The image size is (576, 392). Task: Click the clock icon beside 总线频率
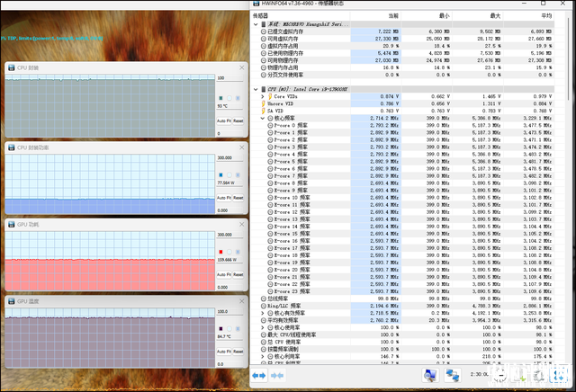click(264, 298)
